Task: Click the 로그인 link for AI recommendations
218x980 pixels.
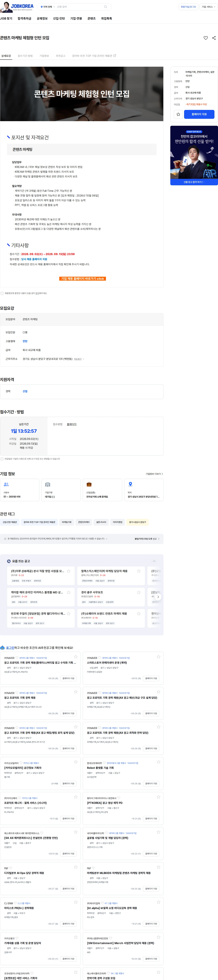Action: pos(10,647)
